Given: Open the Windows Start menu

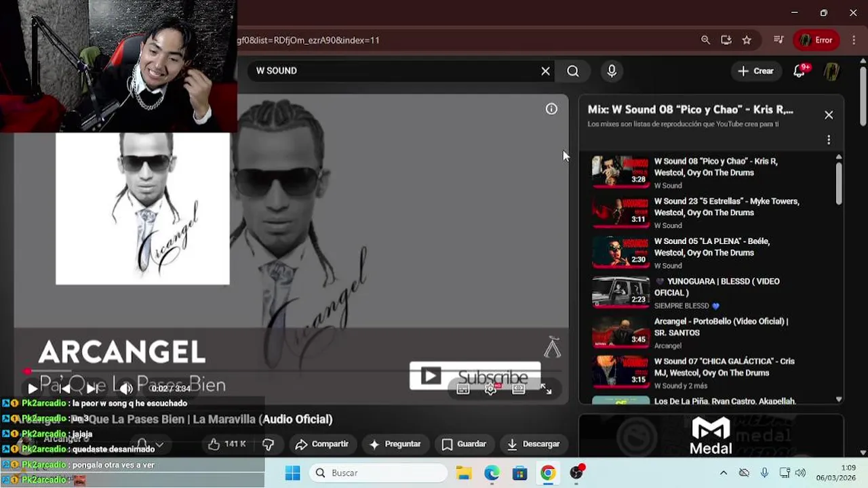Looking at the screenshot, I should click(292, 473).
